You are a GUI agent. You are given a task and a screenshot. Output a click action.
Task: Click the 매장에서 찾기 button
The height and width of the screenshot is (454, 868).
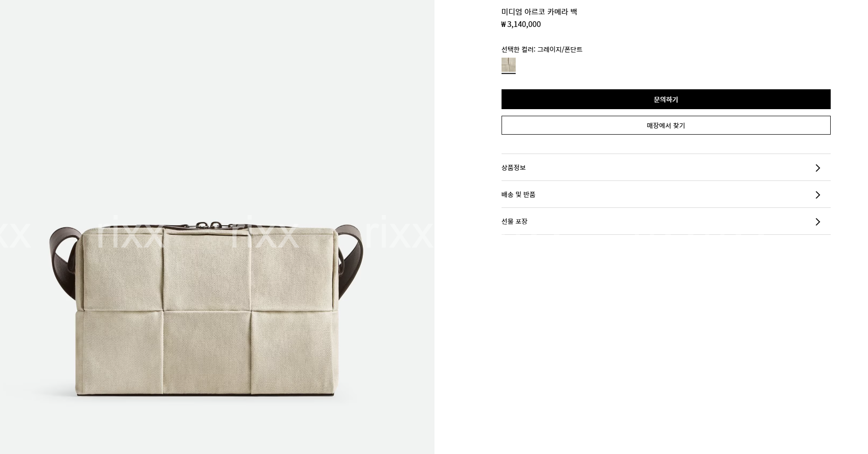coord(666,125)
